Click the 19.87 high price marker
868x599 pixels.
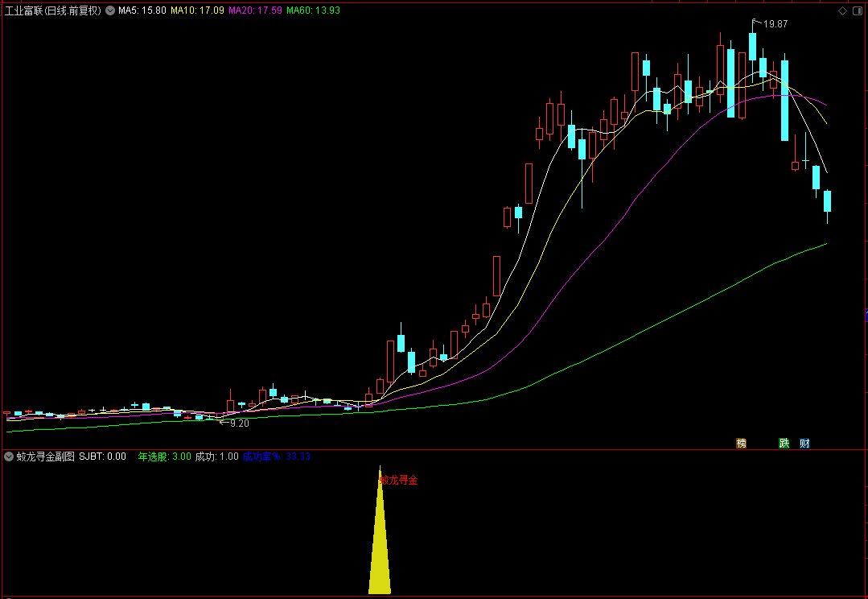(x=775, y=24)
